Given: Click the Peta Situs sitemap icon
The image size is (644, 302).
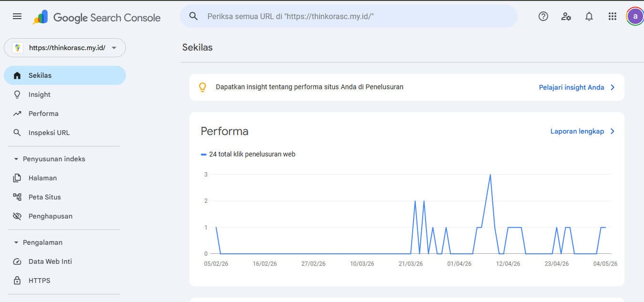Looking at the screenshot, I should (17, 197).
